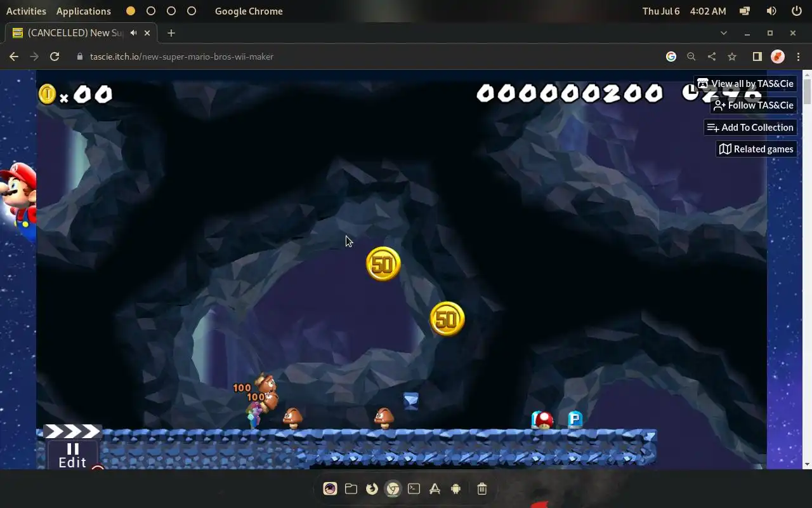Viewport: 812px width, 508px height.
Task: Click the display/network status icon
Action: pyautogui.click(x=745, y=11)
